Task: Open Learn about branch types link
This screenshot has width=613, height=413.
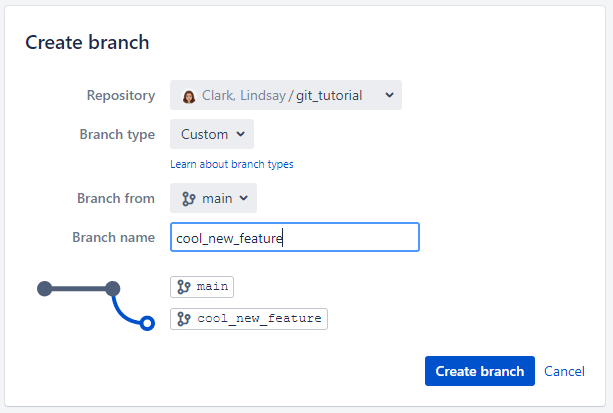Action: (231, 164)
